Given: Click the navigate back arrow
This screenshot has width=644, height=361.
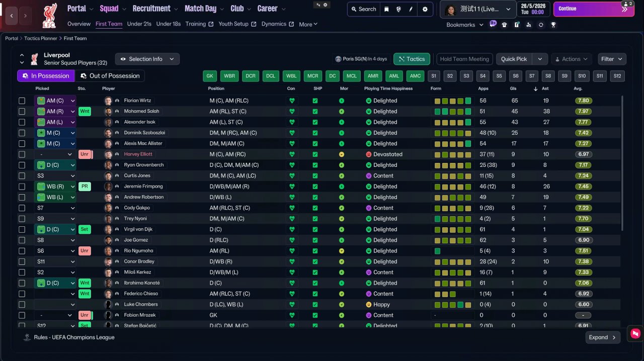Looking at the screenshot, I should [x=12, y=16].
